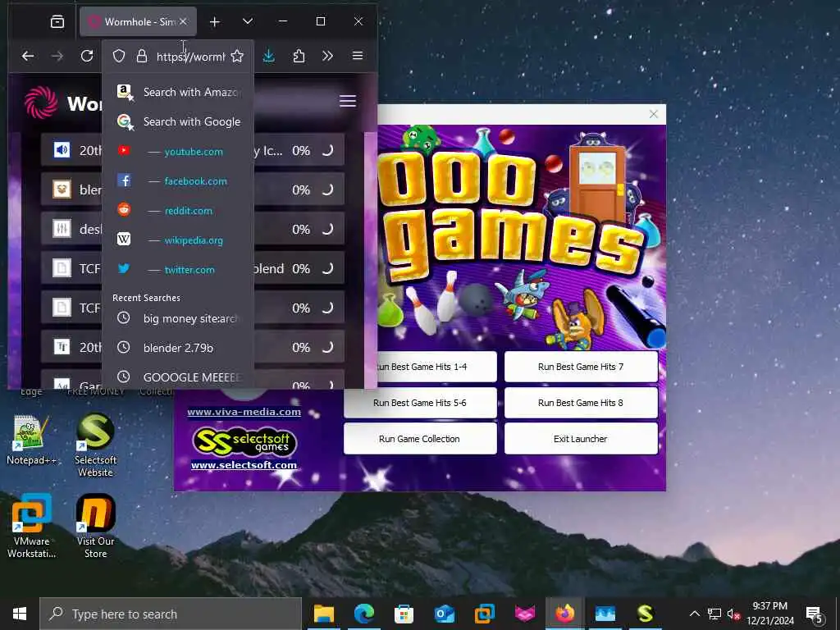Close the games launcher window
840x630 pixels.
(x=654, y=114)
